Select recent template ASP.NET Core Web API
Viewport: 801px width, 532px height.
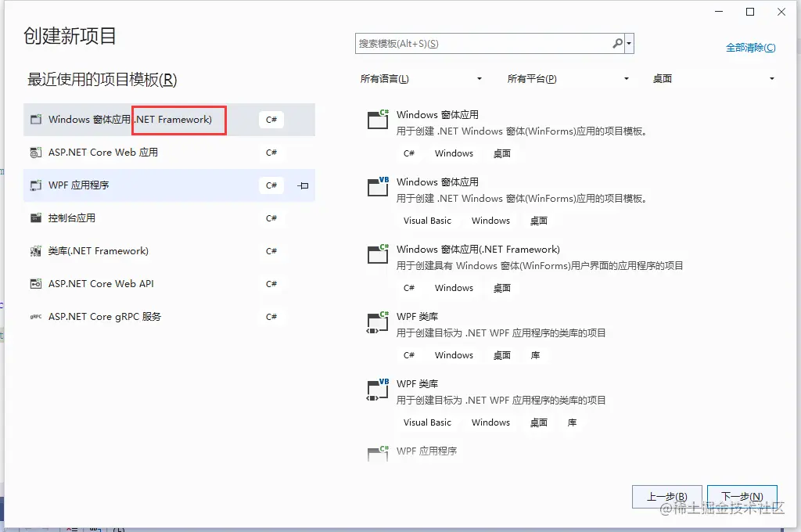169,284
